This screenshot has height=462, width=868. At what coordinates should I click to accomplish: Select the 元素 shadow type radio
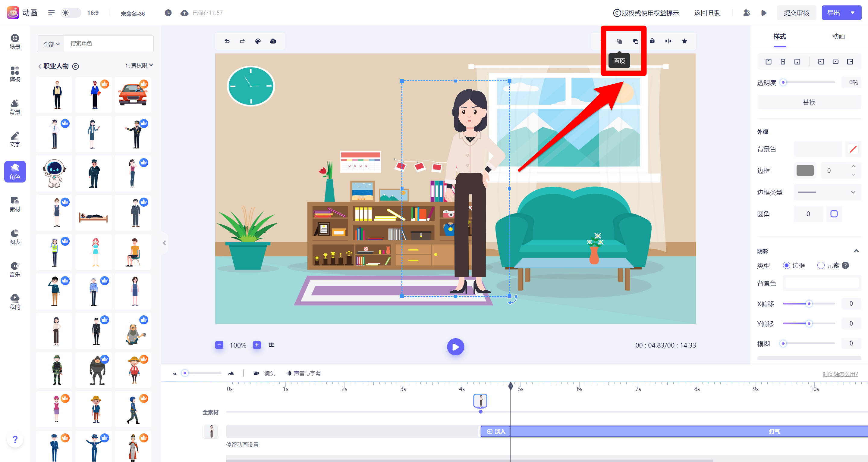[821, 265]
